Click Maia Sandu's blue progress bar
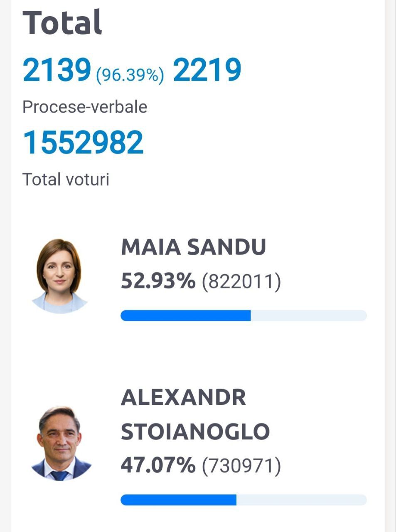Viewport: 396px width, 532px height. (x=186, y=315)
